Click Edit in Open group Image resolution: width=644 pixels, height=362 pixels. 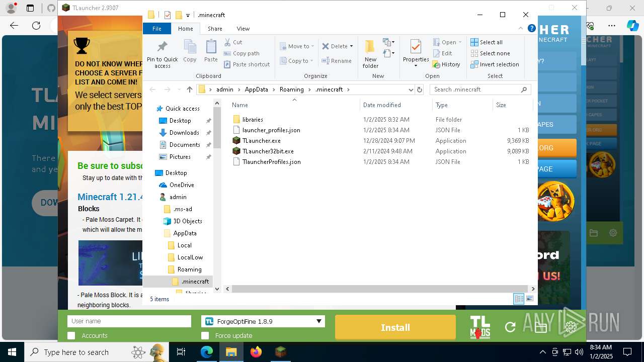click(442, 53)
